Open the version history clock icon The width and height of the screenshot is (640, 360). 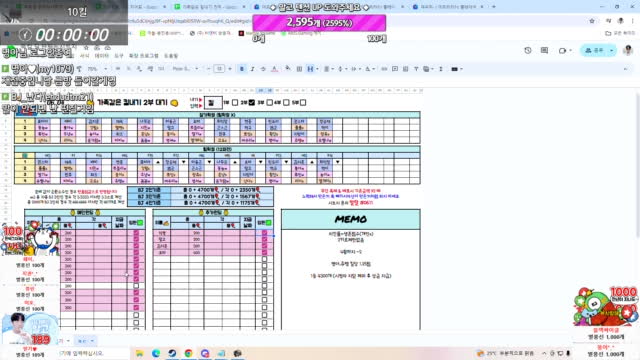tap(528, 50)
